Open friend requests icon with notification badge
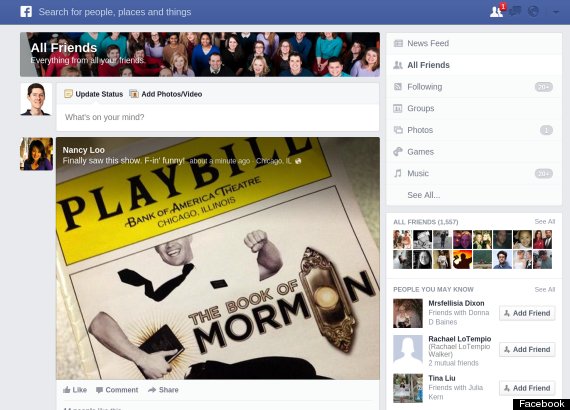Image resolution: width=570 pixels, height=410 pixels. (x=497, y=11)
